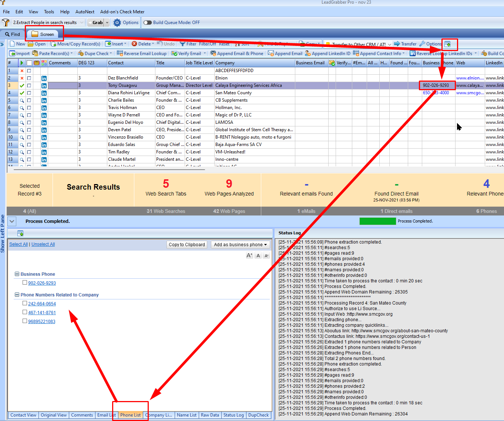
Task: Click the Append LinkedIn ID icon
Action: tap(308, 54)
